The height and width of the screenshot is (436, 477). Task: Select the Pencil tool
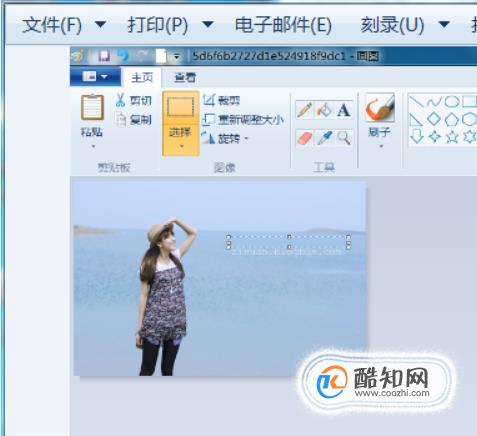(304, 110)
